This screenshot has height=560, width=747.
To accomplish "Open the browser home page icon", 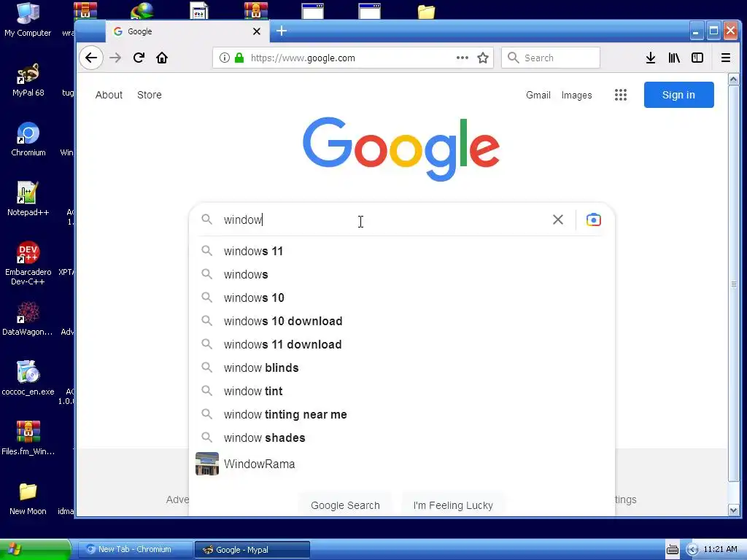I will click(x=162, y=58).
